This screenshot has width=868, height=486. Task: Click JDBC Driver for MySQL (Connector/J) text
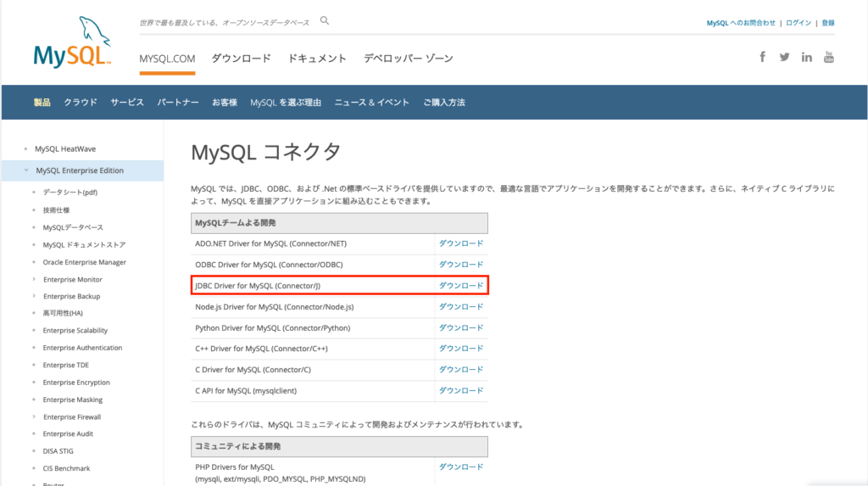(258, 286)
